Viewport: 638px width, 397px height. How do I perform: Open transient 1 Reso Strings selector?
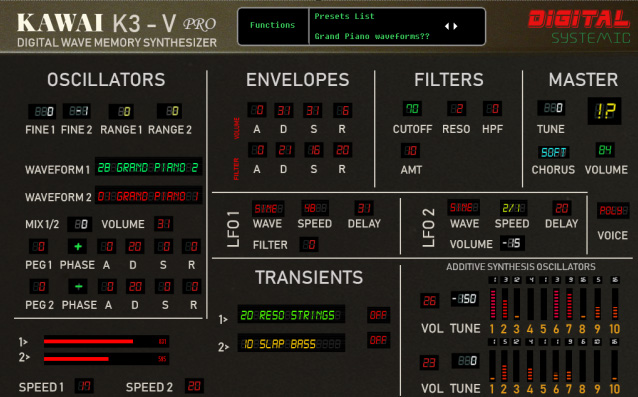tap(291, 314)
